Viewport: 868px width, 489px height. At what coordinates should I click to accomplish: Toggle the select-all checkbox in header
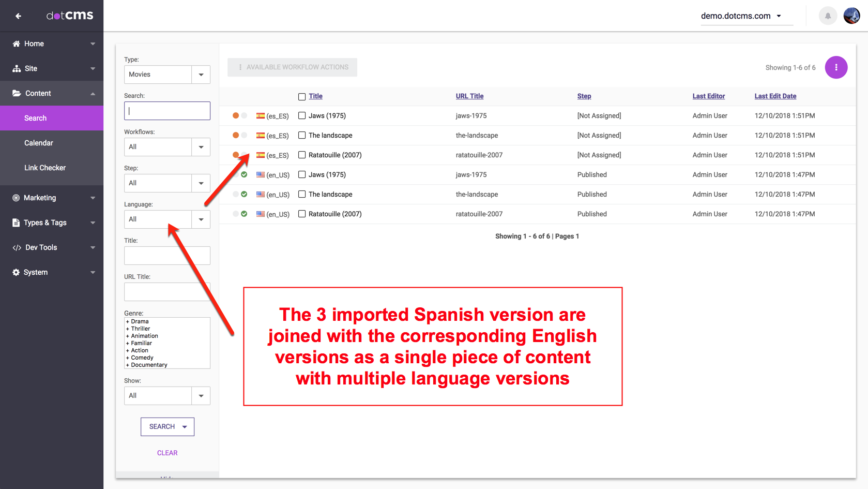[302, 97]
